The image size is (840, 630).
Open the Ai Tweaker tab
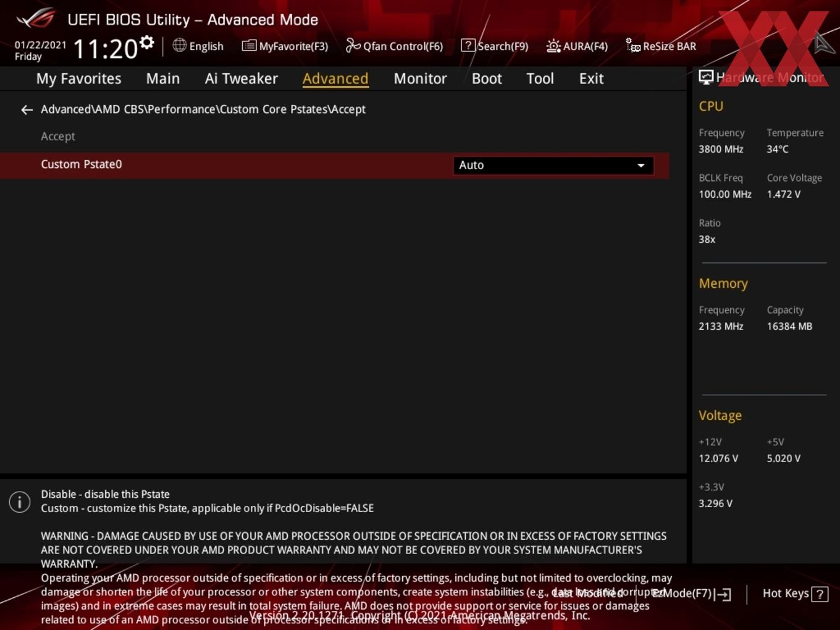click(x=241, y=78)
